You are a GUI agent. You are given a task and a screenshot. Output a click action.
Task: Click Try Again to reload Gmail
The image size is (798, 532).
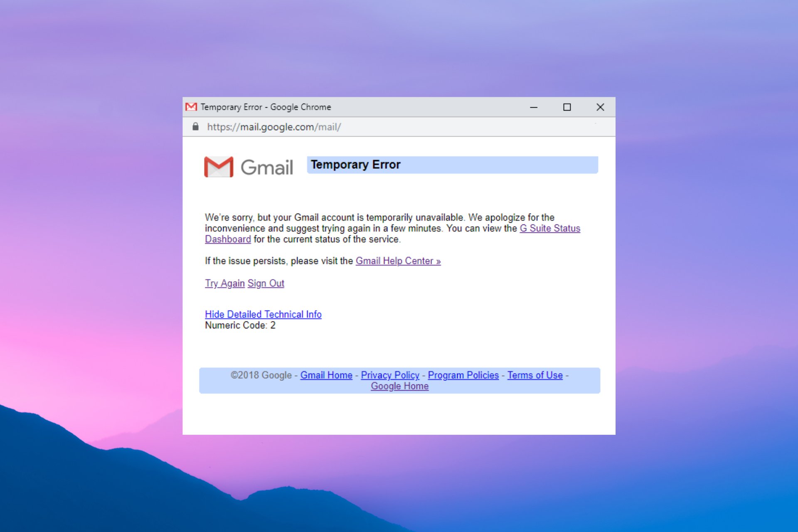(224, 283)
